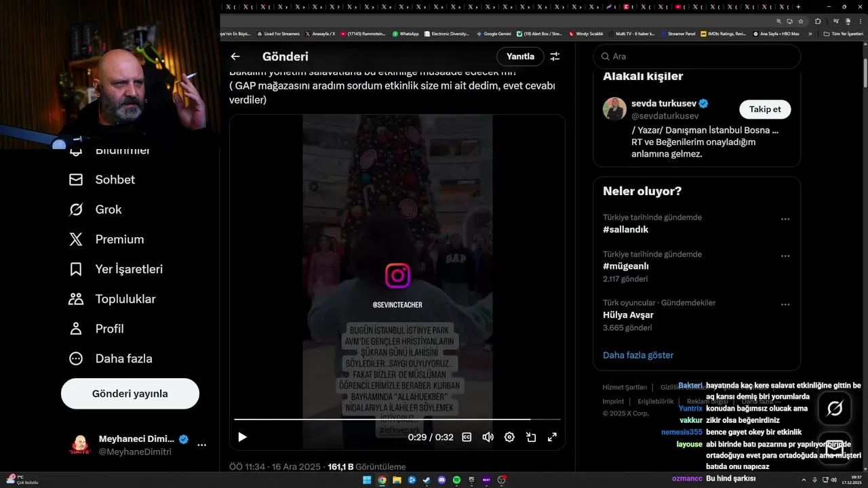Mute the video volume
This screenshot has height=488, width=868.
[488, 437]
